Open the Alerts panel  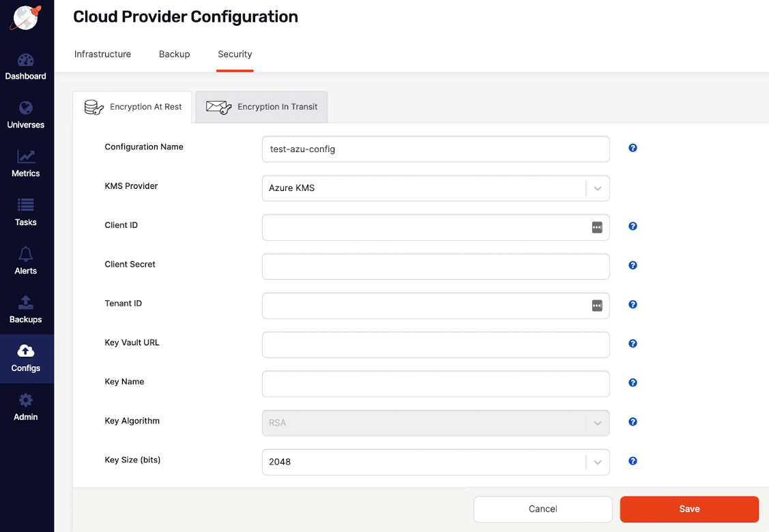click(x=26, y=260)
